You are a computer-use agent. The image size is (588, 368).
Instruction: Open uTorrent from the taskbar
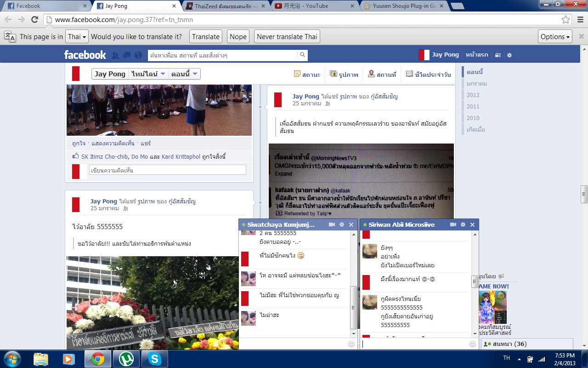click(x=125, y=359)
